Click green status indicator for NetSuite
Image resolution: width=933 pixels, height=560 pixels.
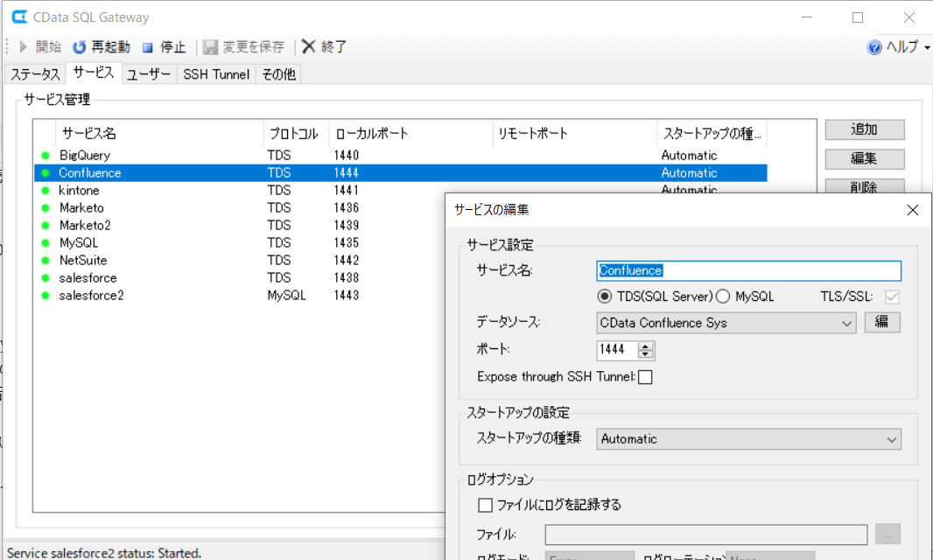(x=46, y=261)
